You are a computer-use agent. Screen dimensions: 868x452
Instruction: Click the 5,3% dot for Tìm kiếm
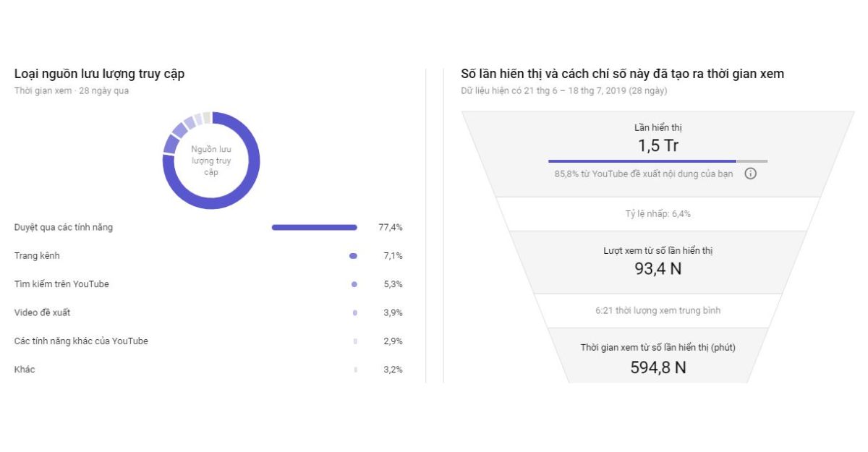pos(354,284)
